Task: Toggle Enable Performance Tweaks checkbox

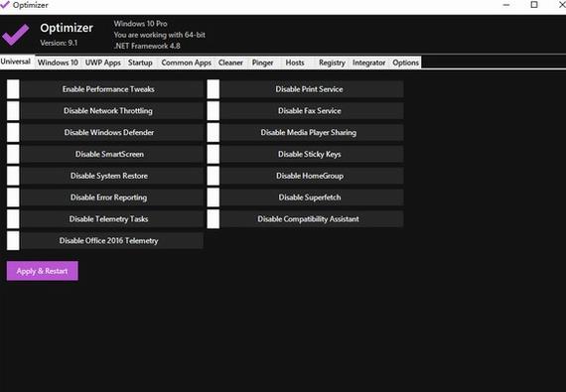Action: (13, 89)
